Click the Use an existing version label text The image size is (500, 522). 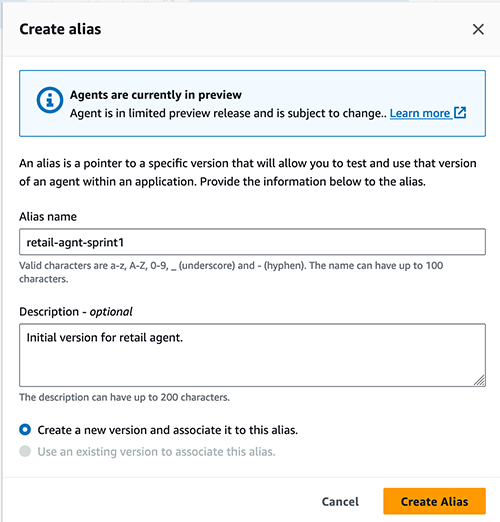pos(156,452)
